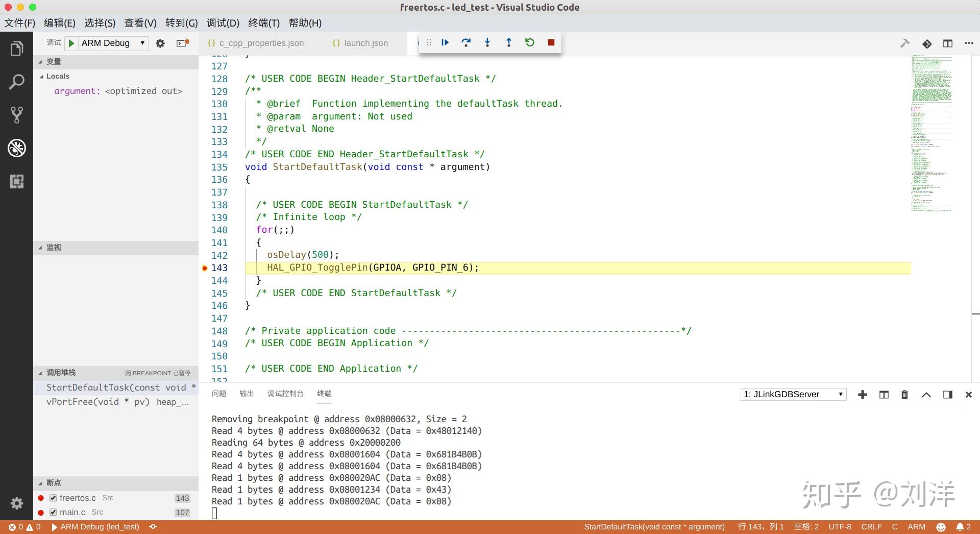Click line ending CRLF in status bar
This screenshot has height=534, width=980.
coord(871,527)
